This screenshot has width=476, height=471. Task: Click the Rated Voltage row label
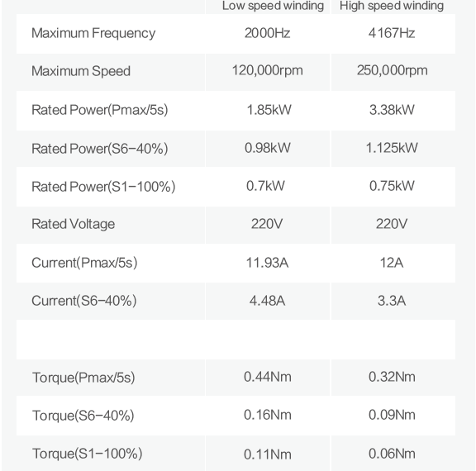(74, 224)
